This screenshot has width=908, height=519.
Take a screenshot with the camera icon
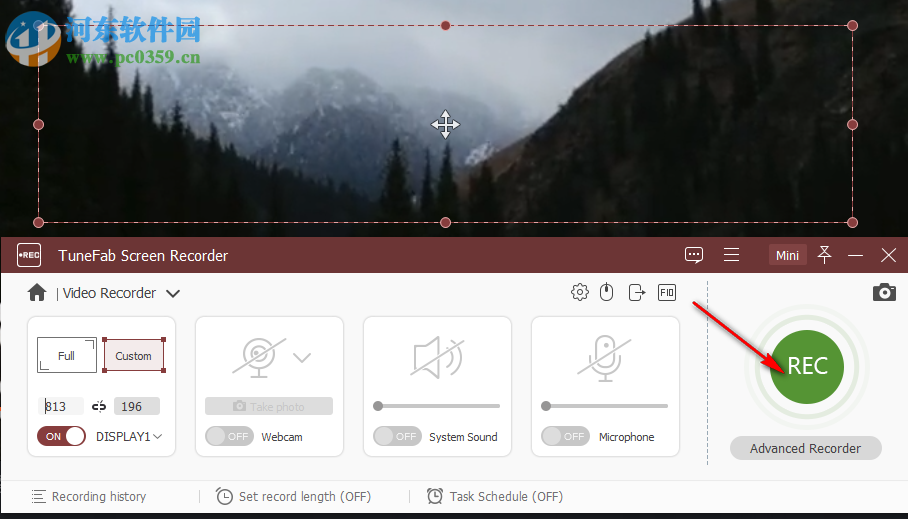coord(884,293)
